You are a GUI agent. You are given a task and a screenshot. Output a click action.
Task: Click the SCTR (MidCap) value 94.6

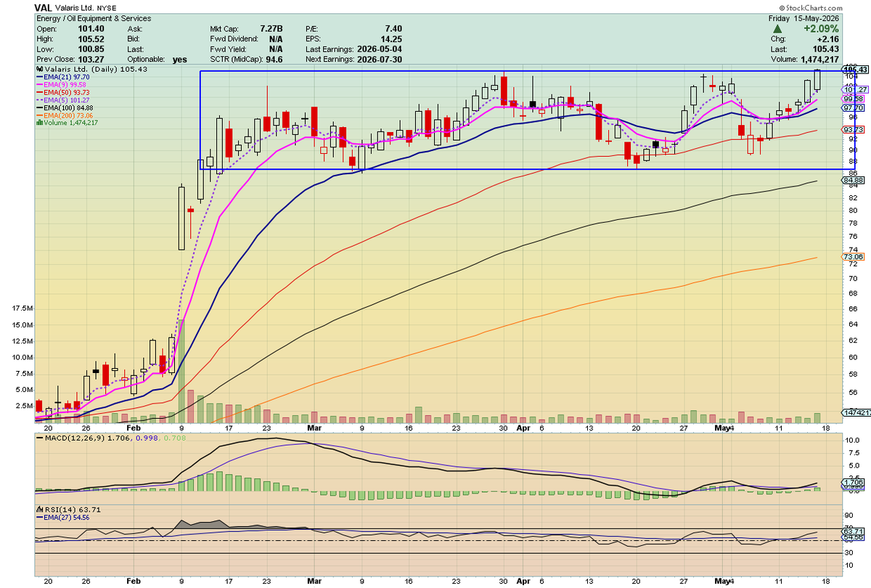[275, 59]
